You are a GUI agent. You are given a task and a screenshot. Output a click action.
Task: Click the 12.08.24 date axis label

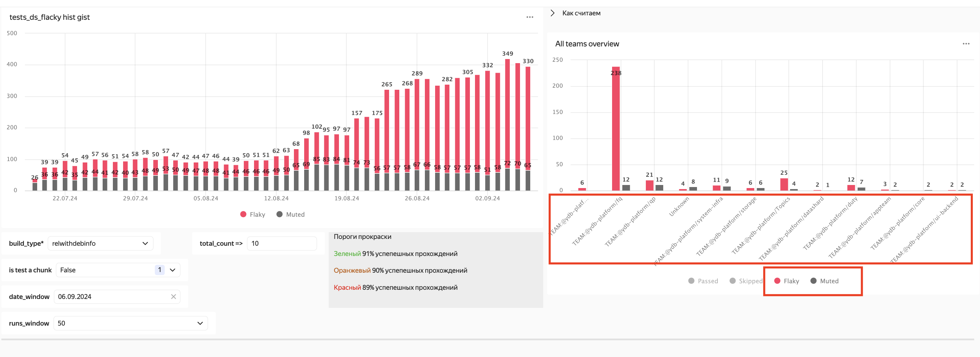pos(276,198)
